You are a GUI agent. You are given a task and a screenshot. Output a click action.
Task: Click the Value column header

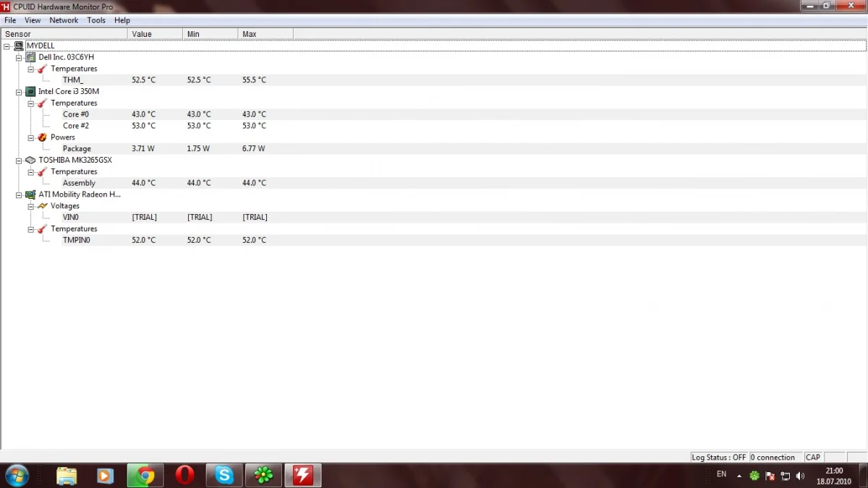point(155,34)
